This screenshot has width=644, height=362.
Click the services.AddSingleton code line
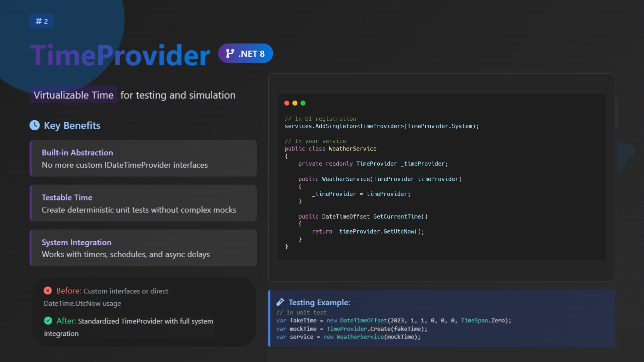pos(382,126)
